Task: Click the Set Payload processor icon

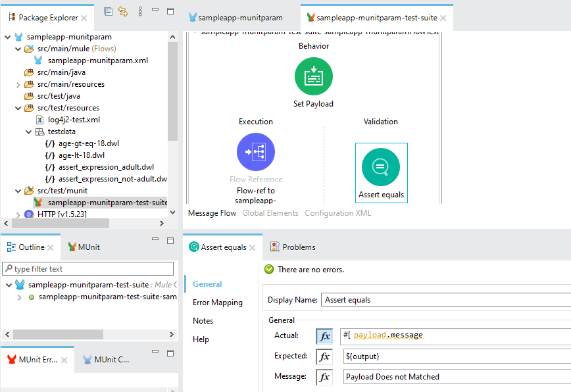Action: [x=314, y=76]
